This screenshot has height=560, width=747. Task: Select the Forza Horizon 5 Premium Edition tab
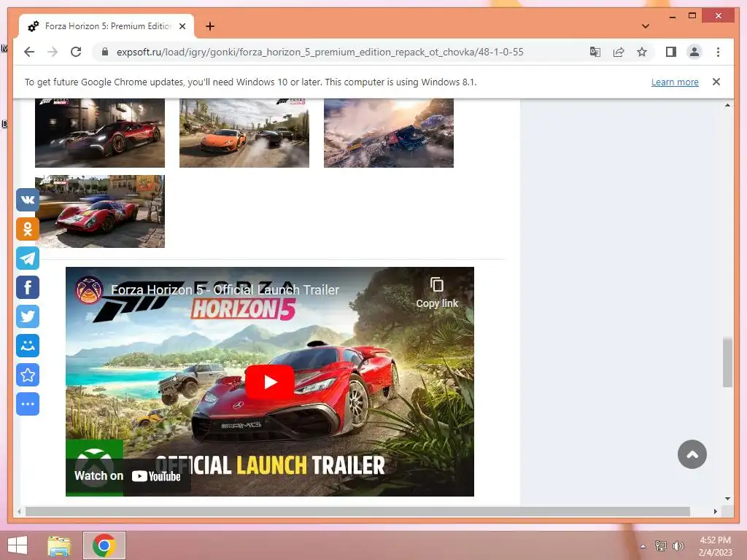[107, 26]
